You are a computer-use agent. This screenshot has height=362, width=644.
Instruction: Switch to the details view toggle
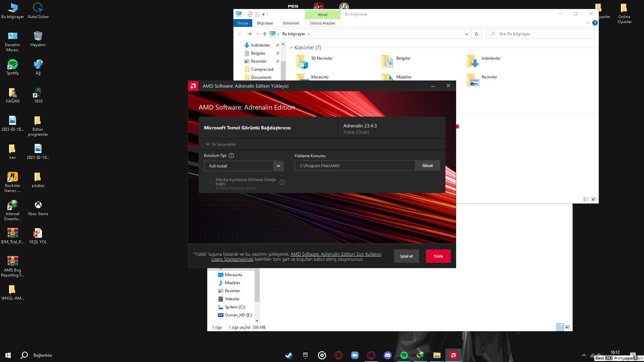coord(586,199)
